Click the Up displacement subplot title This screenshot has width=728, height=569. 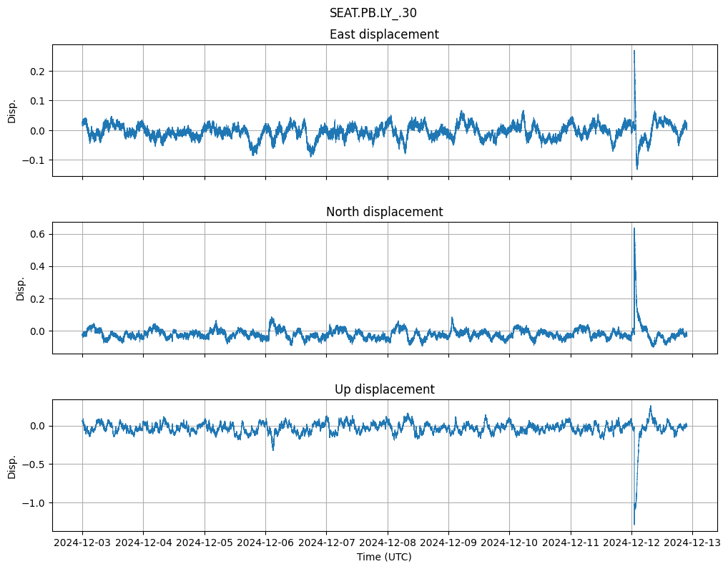(x=384, y=389)
